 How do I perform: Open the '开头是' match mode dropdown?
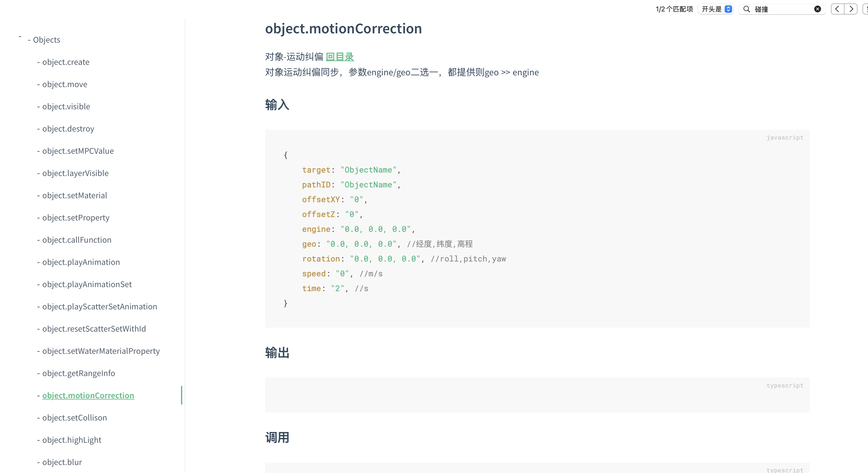point(716,9)
